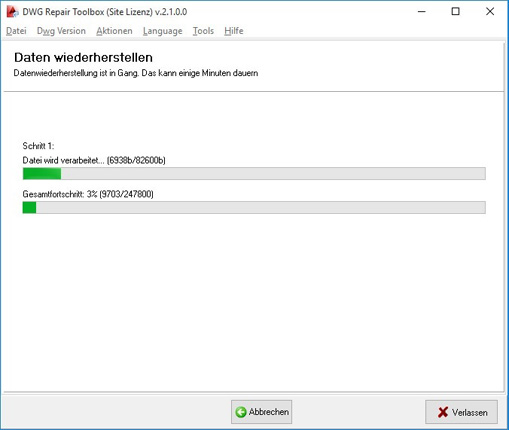The height and width of the screenshot is (430, 509).
Task: Open the Hilfe menu
Action: (234, 31)
